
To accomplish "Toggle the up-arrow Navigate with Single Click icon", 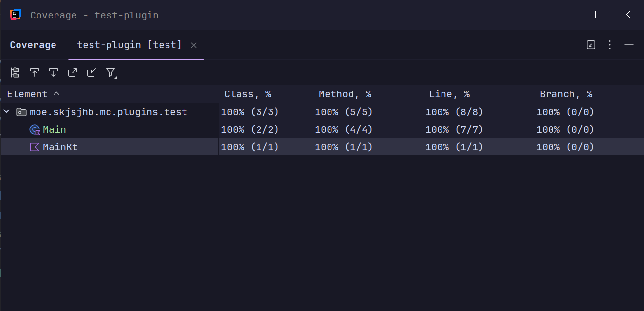I will pyautogui.click(x=35, y=73).
